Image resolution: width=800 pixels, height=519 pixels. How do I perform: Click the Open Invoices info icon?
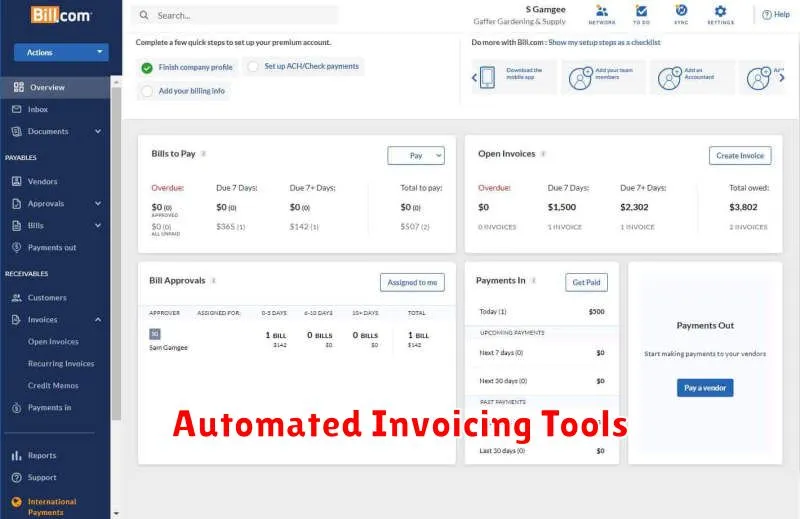pos(543,154)
